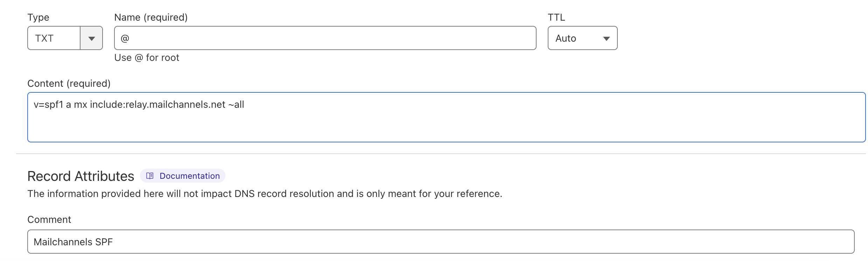
Task: Click the Name (required) label
Action: coord(151,17)
